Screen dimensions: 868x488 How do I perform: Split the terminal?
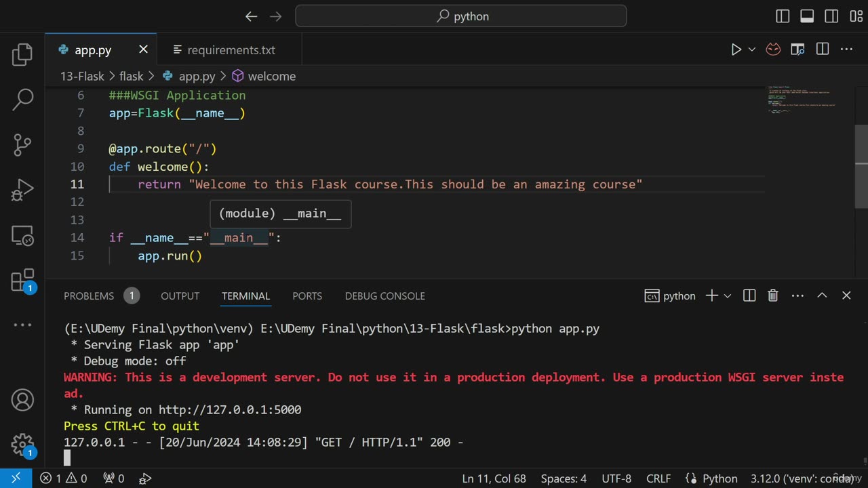pos(749,296)
